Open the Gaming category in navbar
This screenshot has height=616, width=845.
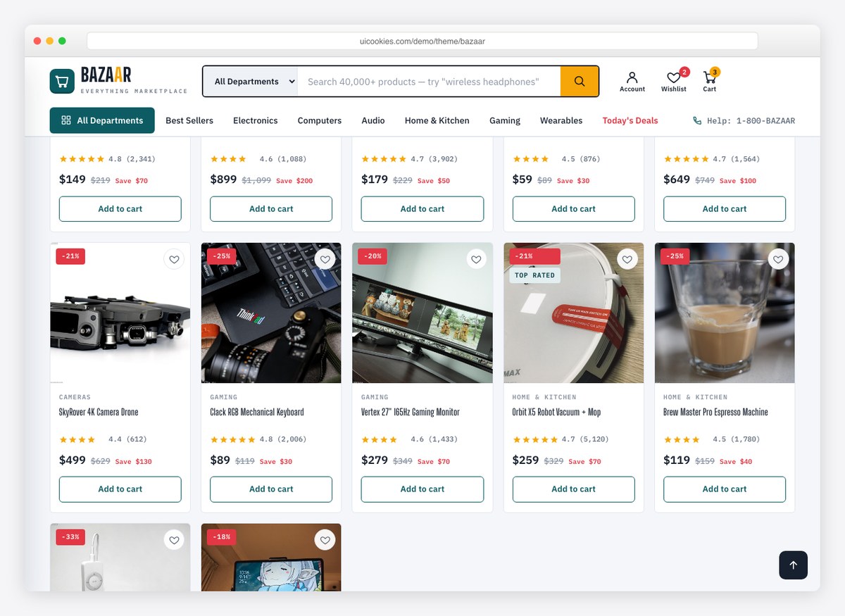(x=505, y=120)
